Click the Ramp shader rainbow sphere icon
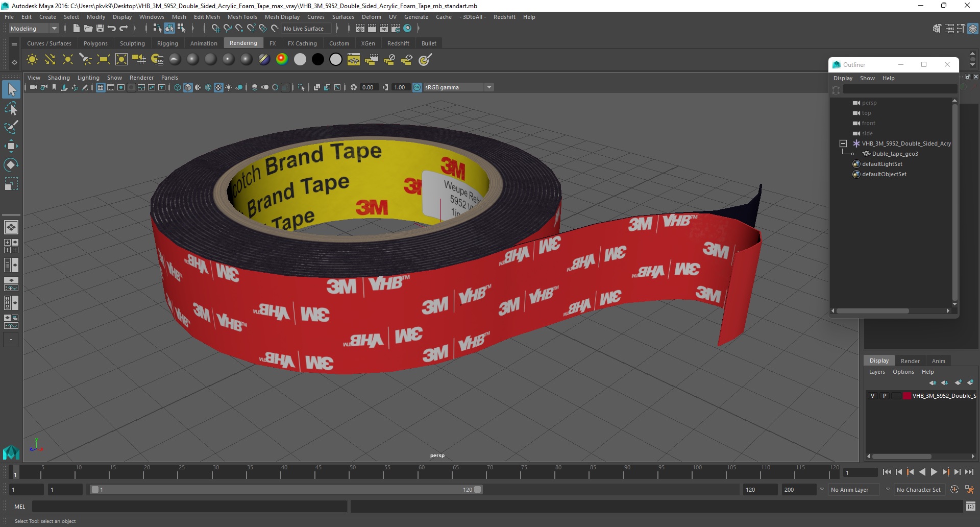Viewport: 980px width, 527px height. click(x=282, y=60)
